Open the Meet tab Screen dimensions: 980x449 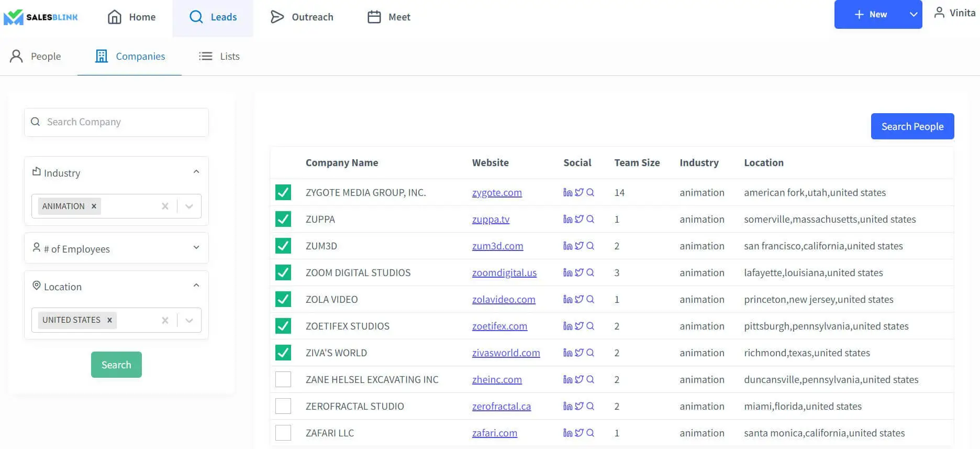coord(388,17)
